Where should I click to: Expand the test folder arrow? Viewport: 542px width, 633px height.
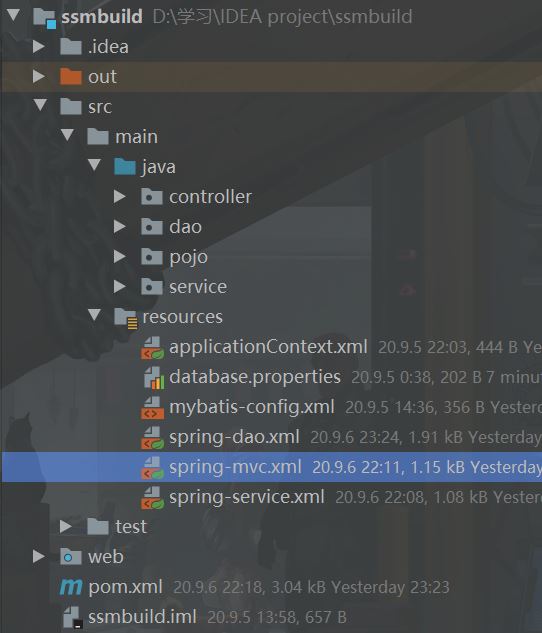click(x=65, y=526)
